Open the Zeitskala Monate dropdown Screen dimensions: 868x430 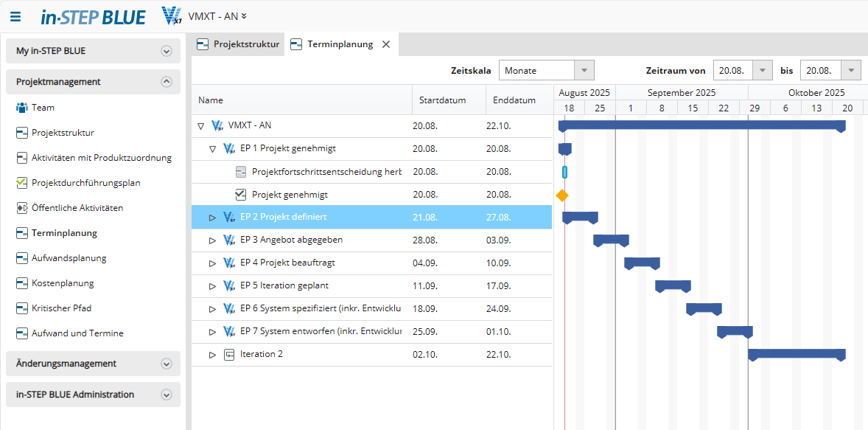[x=584, y=71]
